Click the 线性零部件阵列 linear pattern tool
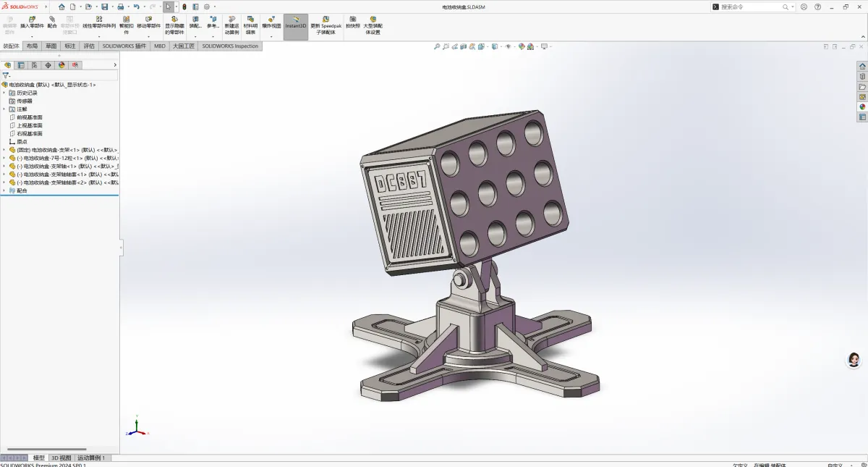 (x=99, y=22)
